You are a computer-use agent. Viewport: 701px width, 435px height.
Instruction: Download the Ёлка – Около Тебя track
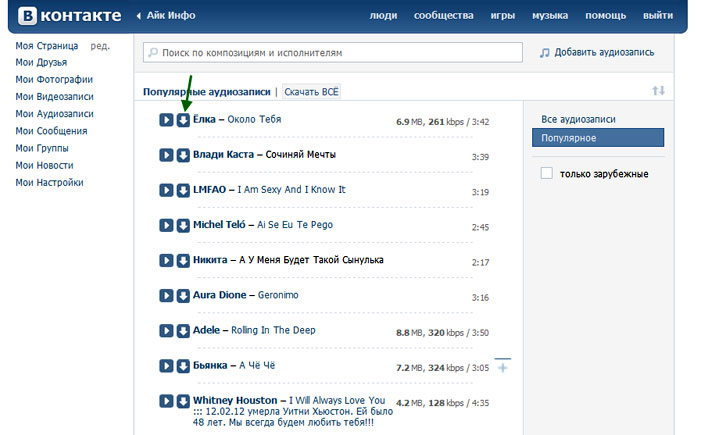(x=183, y=121)
